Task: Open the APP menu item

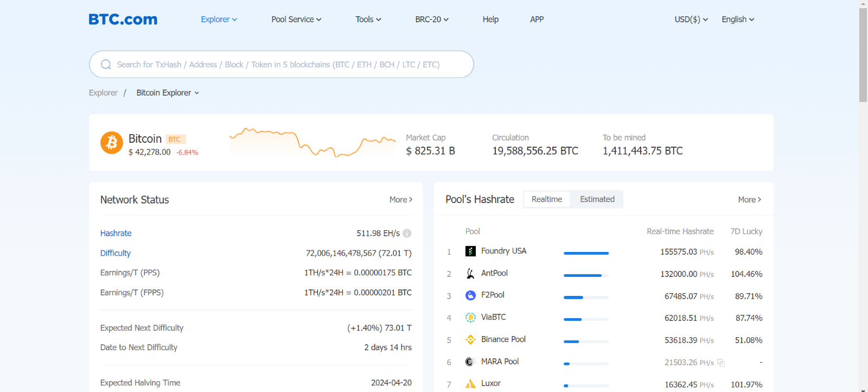Action: tap(537, 20)
